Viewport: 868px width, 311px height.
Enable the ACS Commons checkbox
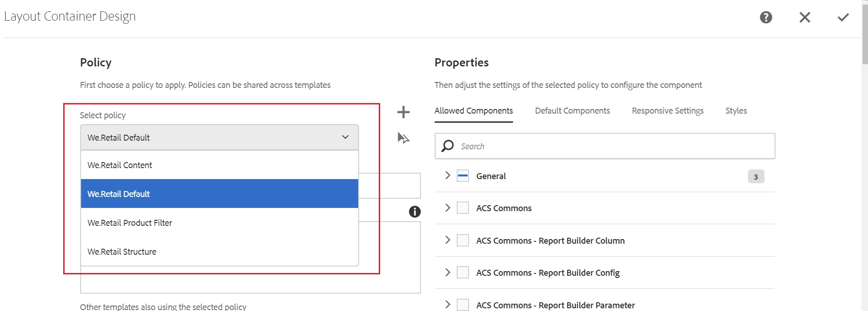tap(463, 208)
